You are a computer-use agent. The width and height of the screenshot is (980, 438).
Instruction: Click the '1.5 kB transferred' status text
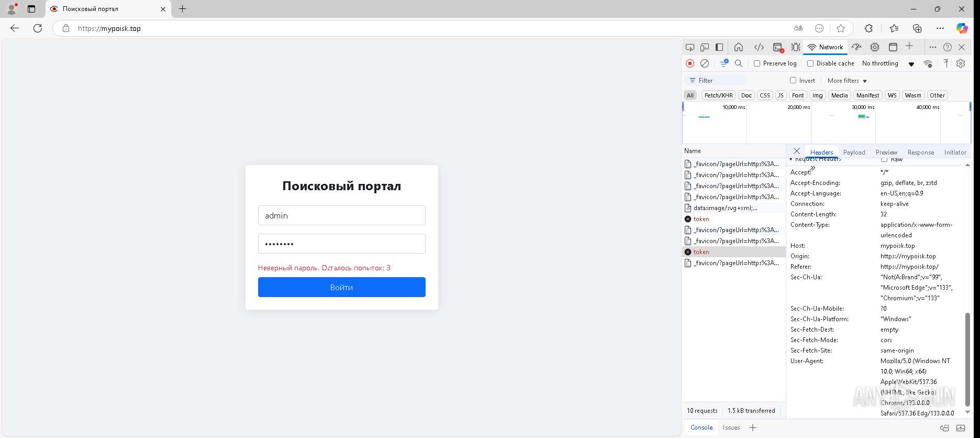[751, 411]
